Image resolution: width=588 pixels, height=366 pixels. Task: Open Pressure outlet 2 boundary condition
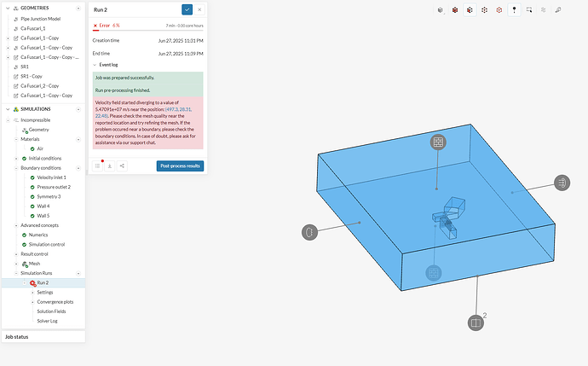click(x=54, y=187)
